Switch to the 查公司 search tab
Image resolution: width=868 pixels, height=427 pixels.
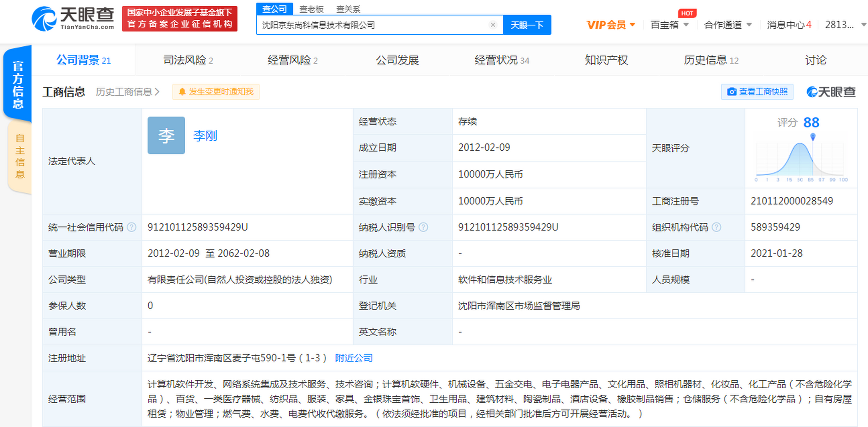274,9
